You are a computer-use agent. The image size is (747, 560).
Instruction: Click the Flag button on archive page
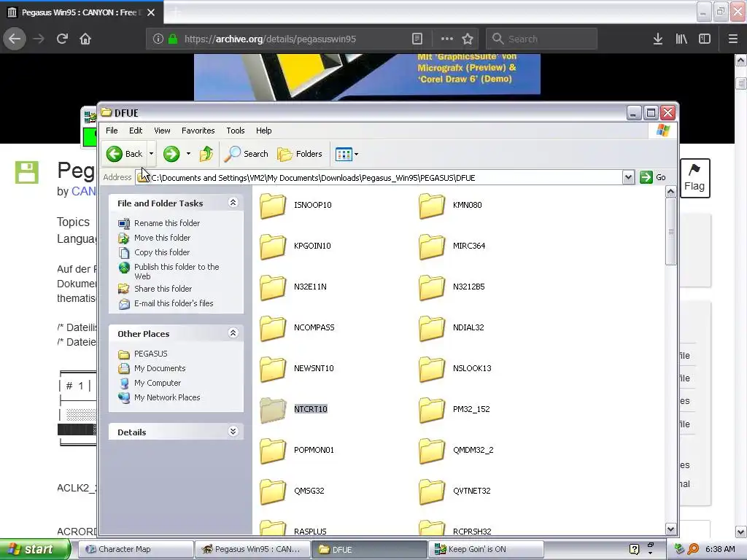pos(694,178)
